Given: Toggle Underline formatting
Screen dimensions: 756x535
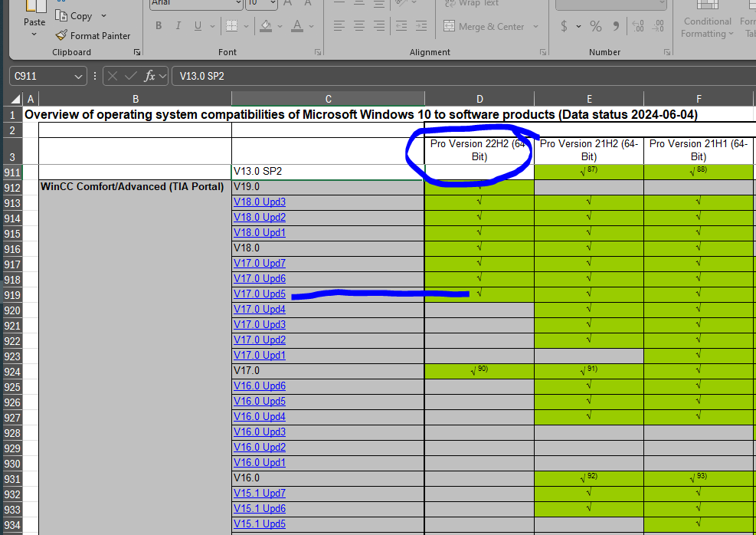Looking at the screenshot, I should (x=198, y=26).
